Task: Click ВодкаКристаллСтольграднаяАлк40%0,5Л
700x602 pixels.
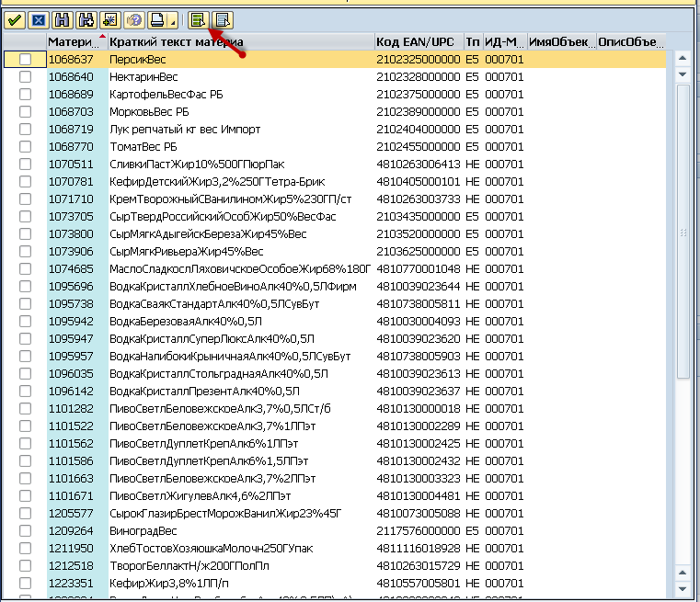Action: 219,374
